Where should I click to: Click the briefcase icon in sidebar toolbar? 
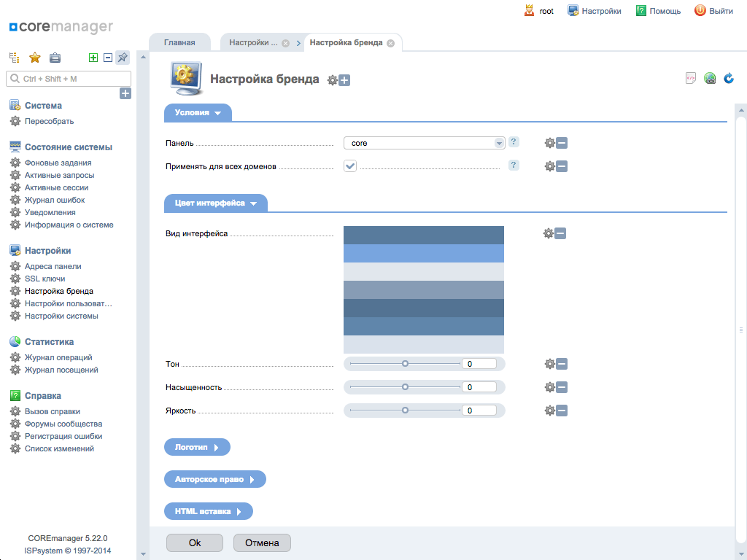click(55, 58)
